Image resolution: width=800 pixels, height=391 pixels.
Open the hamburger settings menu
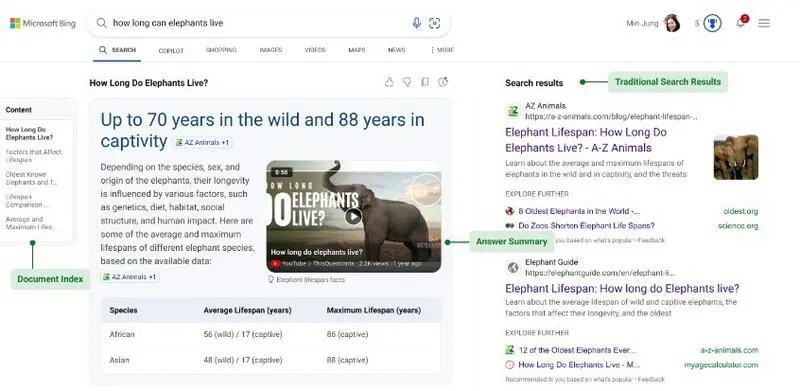(764, 23)
